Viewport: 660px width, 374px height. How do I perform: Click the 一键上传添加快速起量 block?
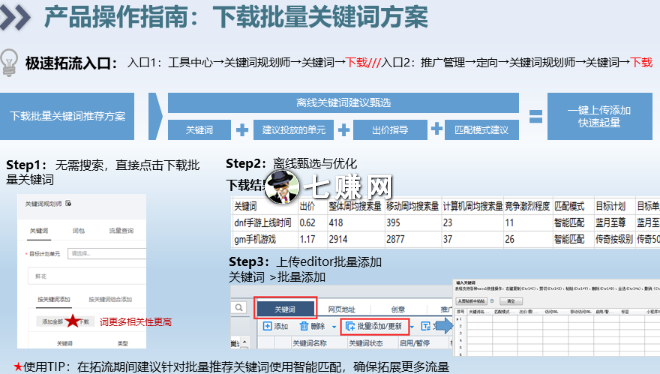tap(599, 116)
